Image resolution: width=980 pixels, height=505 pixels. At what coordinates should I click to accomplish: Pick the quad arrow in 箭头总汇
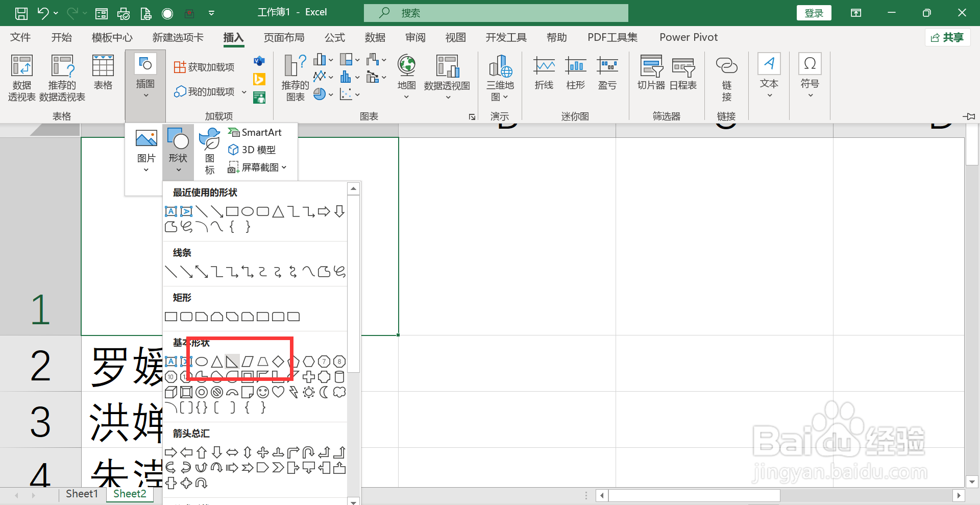[263, 452]
